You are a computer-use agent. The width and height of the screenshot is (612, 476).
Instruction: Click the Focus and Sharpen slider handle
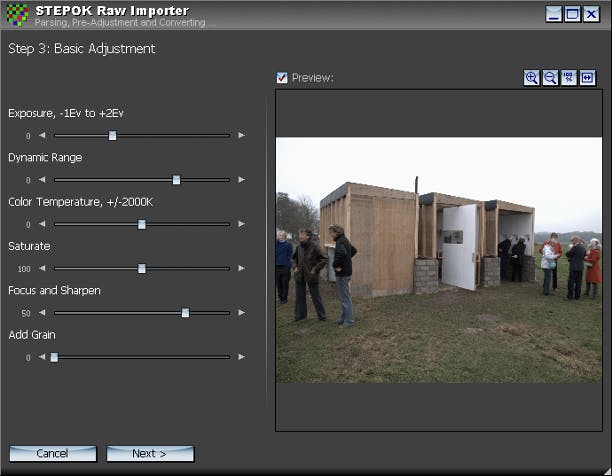pyautogui.click(x=185, y=313)
